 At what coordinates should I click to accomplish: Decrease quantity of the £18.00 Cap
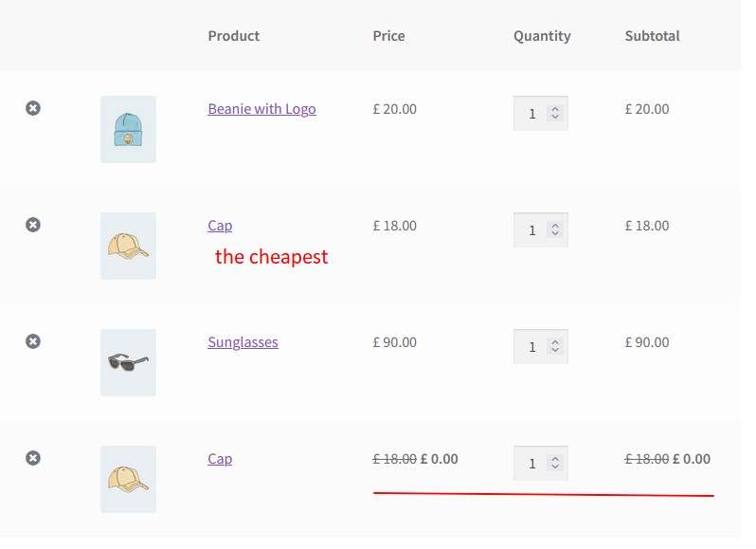[x=555, y=233]
